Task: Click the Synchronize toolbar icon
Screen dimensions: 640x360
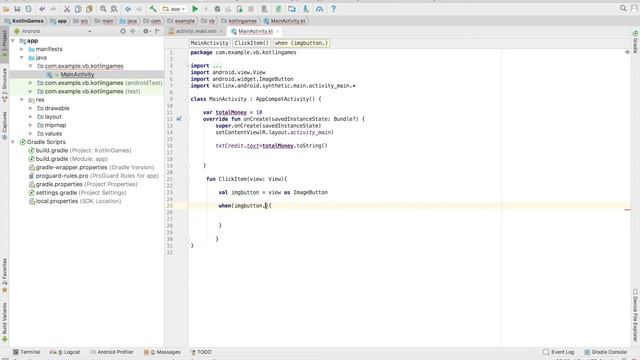Action: click(29, 9)
